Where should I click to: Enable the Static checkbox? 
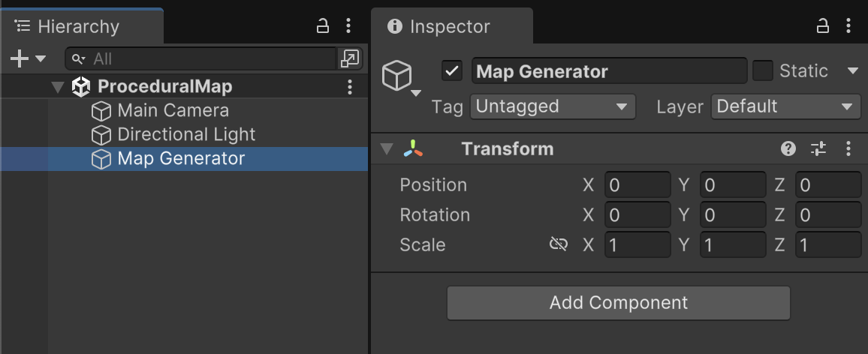pos(763,71)
